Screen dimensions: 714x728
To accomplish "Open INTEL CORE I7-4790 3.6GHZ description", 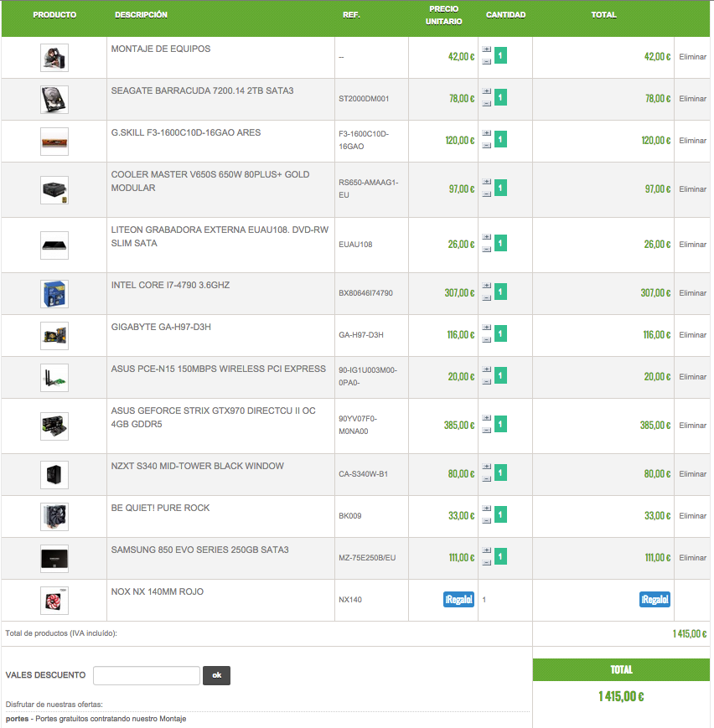I will tap(170, 285).
